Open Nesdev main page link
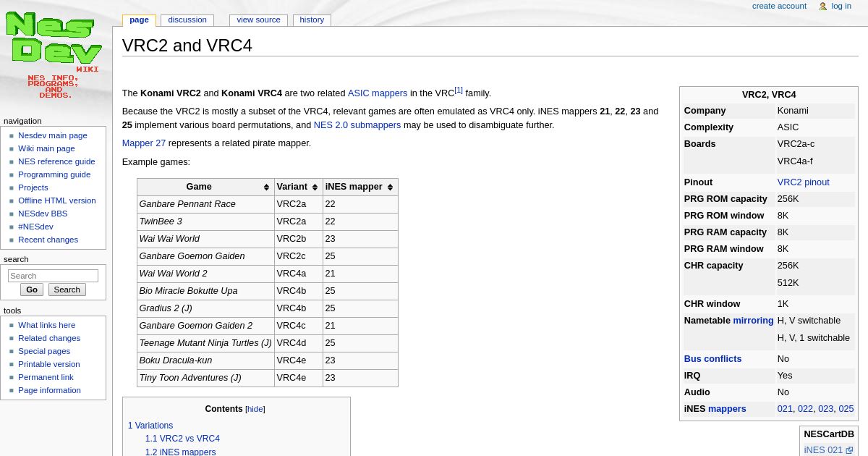868x456 pixels. tap(53, 135)
